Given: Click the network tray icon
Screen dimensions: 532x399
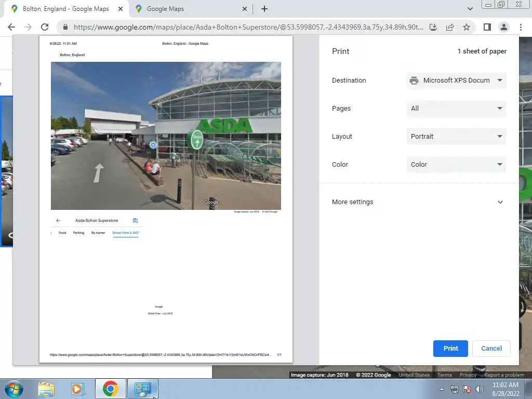Looking at the screenshot, I should 454,389.
